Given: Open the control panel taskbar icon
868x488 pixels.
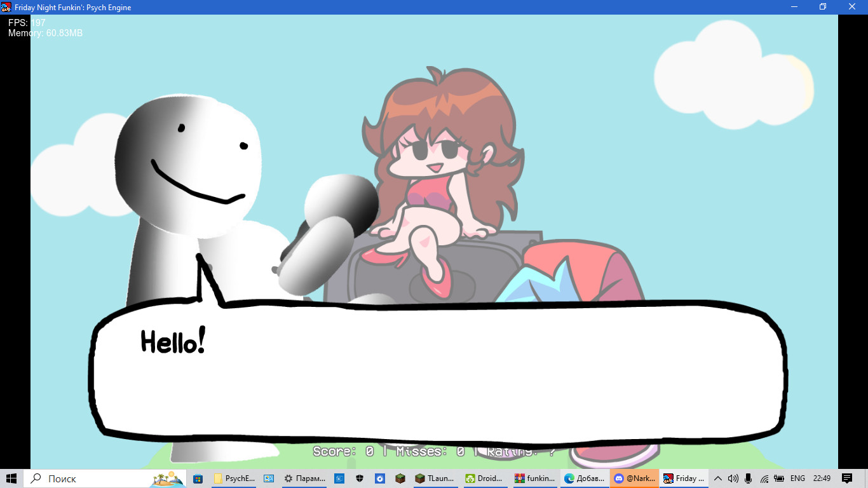Looking at the screenshot, I should [x=268, y=478].
